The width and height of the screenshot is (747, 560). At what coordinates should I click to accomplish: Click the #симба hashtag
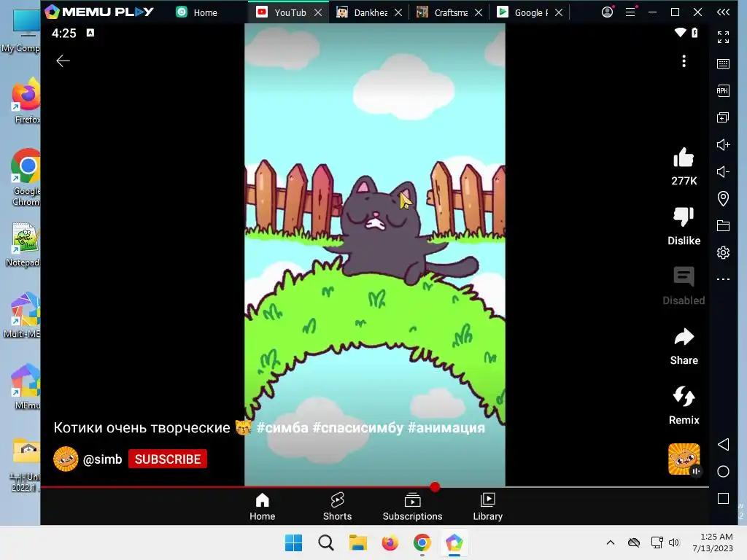(x=282, y=427)
